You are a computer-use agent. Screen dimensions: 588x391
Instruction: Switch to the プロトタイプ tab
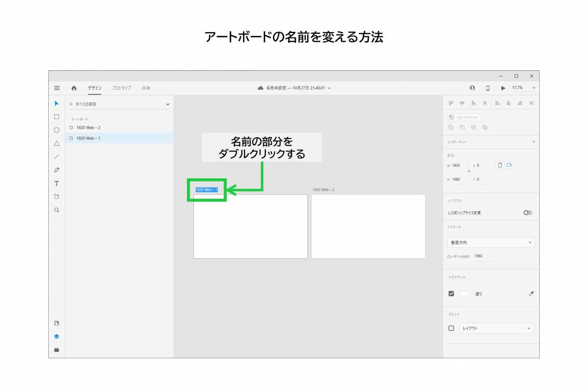tap(121, 88)
